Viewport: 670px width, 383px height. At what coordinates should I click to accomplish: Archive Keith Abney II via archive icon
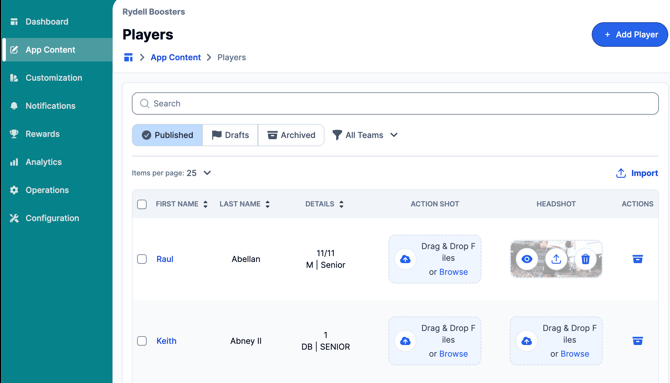pyautogui.click(x=637, y=341)
